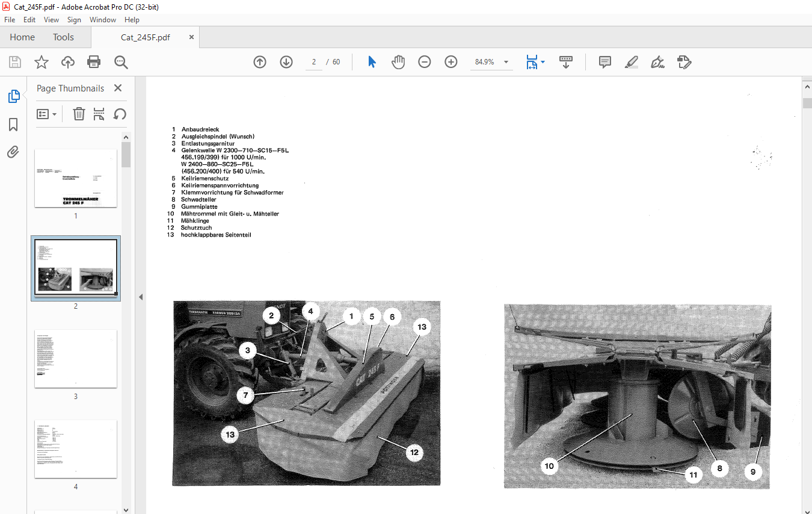The height and width of the screenshot is (514, 812).
Task: Rotate page icon in thumbnails panel
Action: (120, 114)
